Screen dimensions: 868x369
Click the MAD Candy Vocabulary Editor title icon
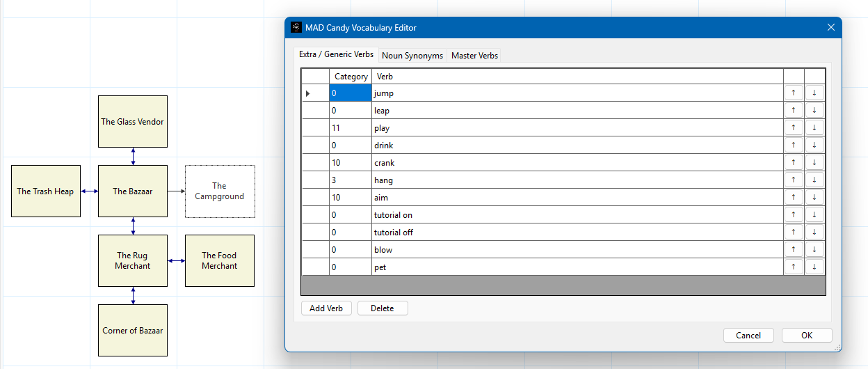click(296, 27)
